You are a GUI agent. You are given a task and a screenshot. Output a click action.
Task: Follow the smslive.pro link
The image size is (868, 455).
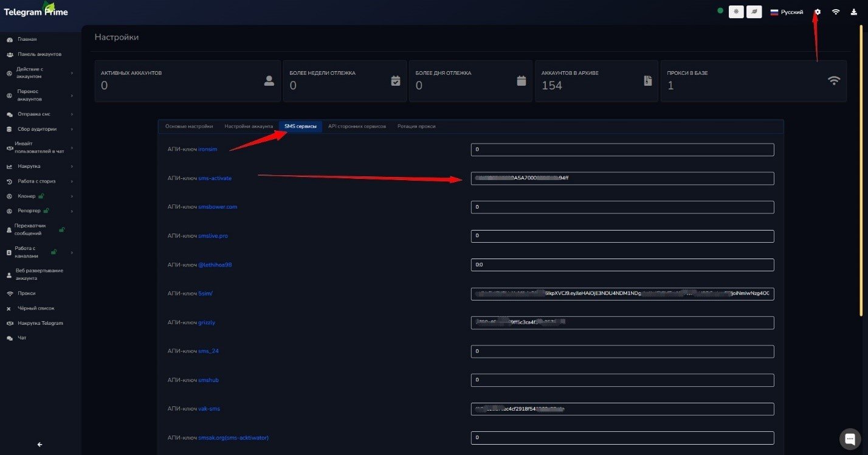[213, 235]
